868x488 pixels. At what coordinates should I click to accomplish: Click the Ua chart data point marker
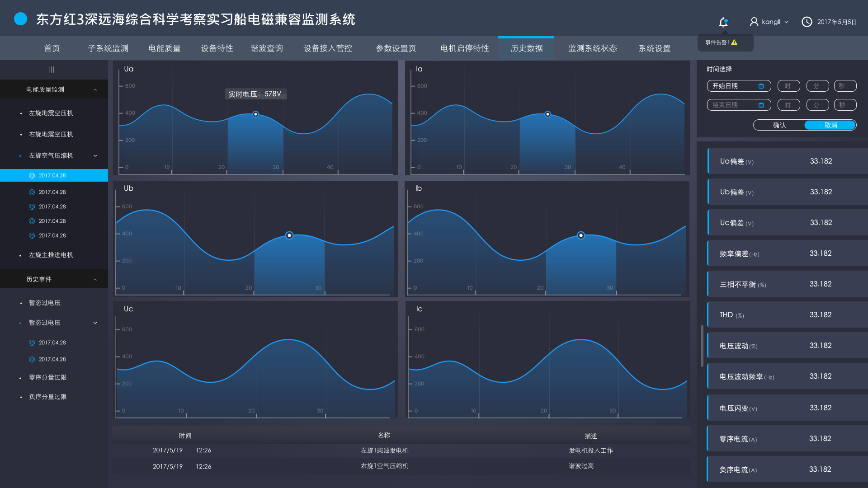(255, 114)
